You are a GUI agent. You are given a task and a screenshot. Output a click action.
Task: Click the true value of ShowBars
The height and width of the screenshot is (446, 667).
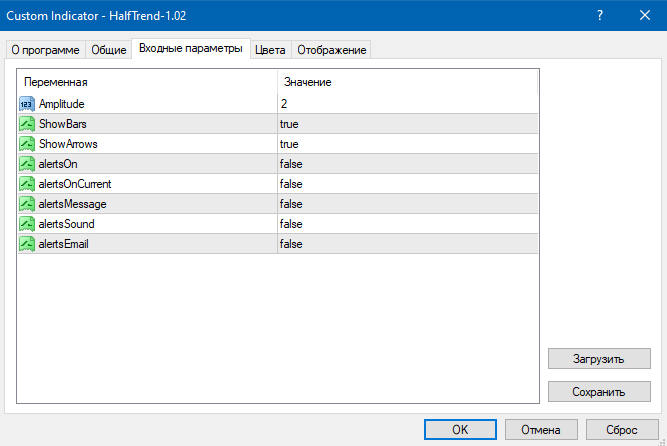click(x=289, y=124)
